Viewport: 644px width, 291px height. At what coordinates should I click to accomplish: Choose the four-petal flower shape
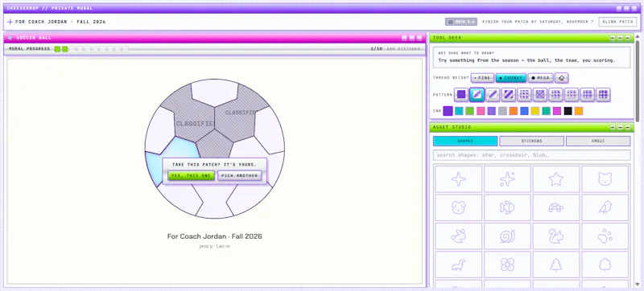[507, 264]
